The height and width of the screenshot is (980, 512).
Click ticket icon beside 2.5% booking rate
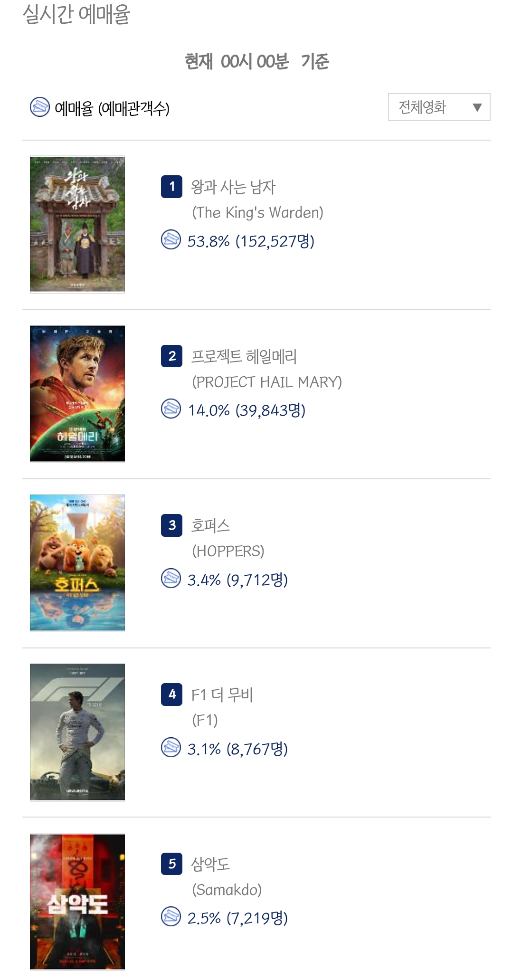(x=171, y=917)
